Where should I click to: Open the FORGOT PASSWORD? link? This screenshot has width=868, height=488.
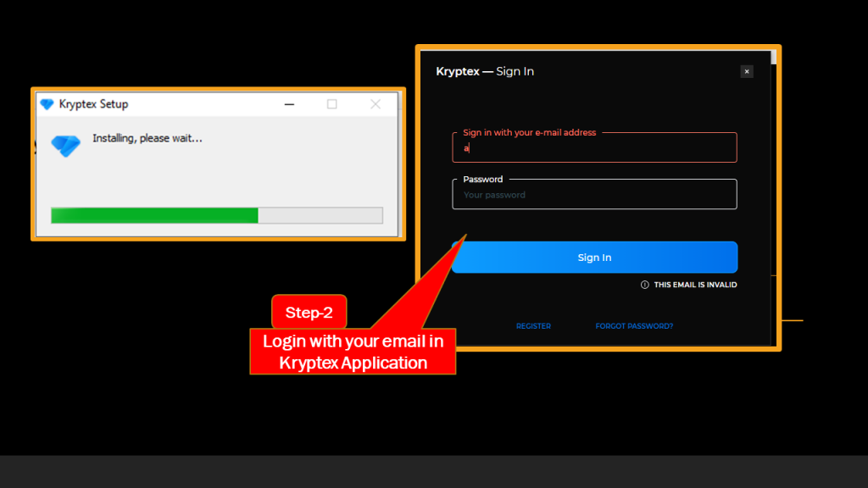click(634, 326)
